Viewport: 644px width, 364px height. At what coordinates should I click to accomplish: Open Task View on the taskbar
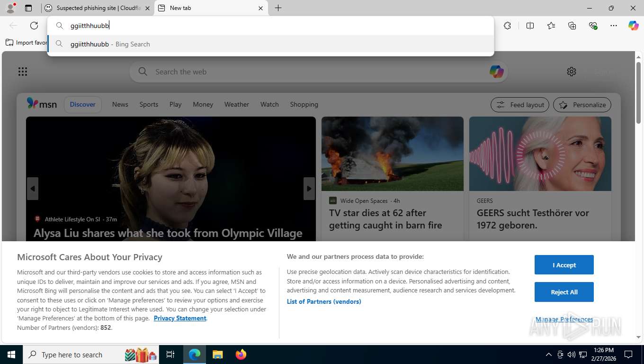tap(170, 355)
